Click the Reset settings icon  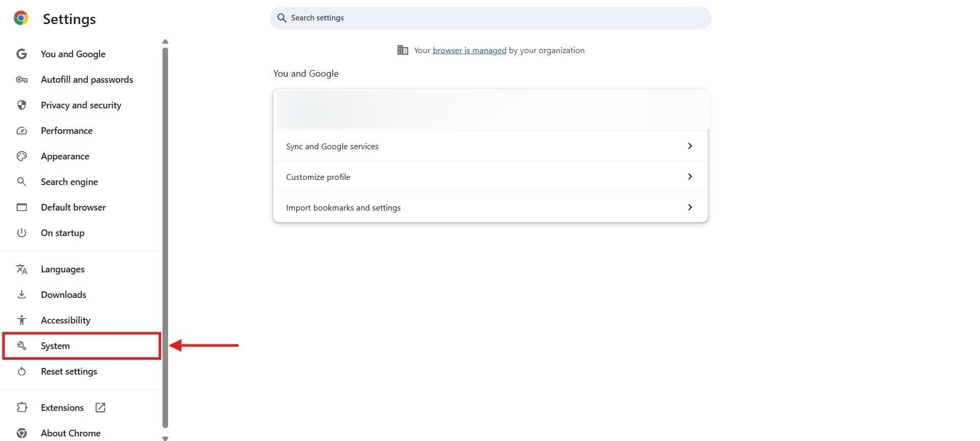click(21, 371)
